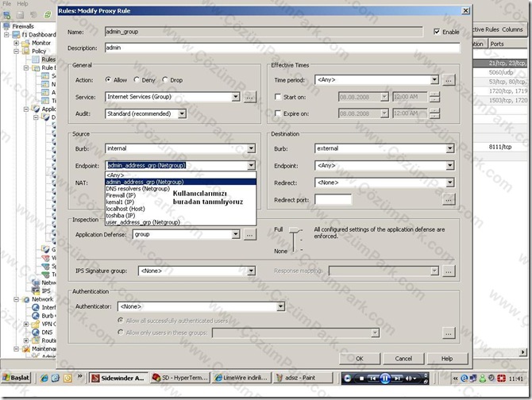Open the Source Burb dropdown
This screenshot has width=532, height=400.
251,148
